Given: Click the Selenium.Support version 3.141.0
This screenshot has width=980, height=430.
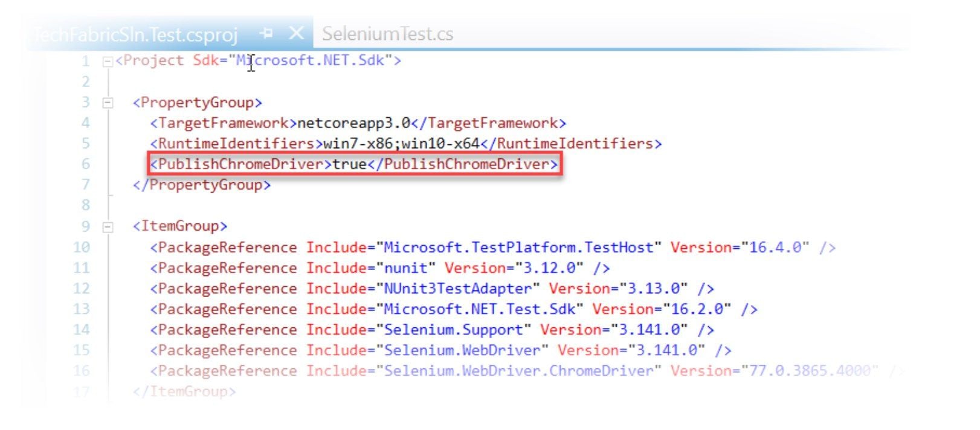Looking at the screenshot, I should pos(651,330).
